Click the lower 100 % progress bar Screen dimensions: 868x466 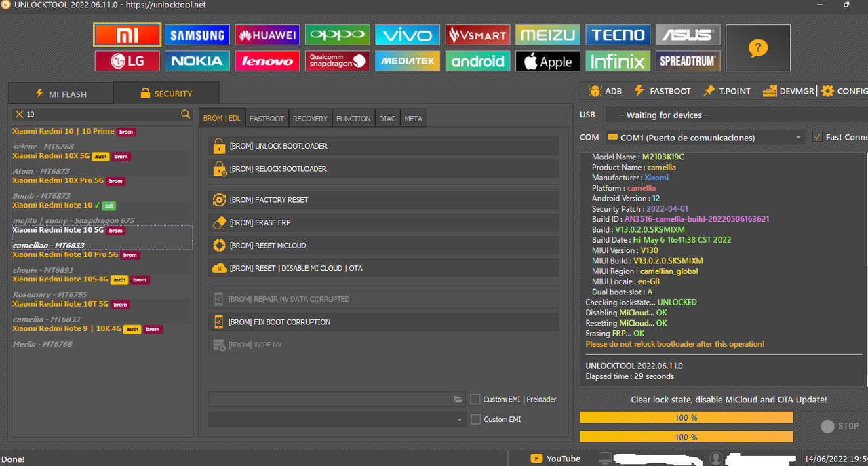coord(686,437)
